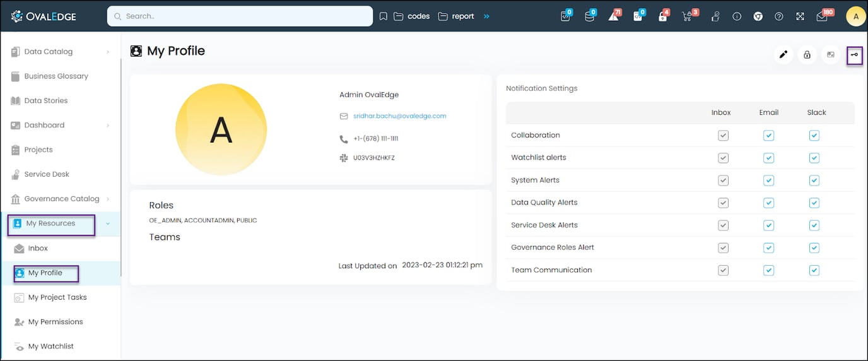Viewport: 868px width, 361px height.
Task: Expand Dashboard submenu chevron
Action: click(108, 126)
